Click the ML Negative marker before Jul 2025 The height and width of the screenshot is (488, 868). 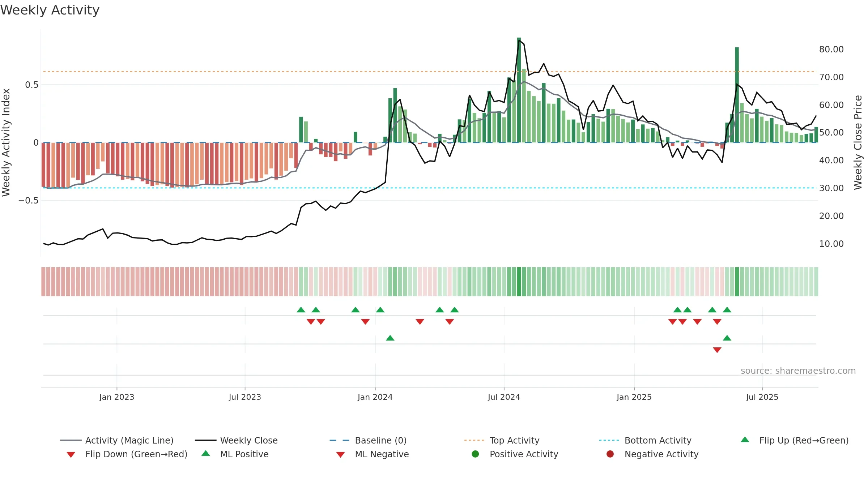pos(717,350)
